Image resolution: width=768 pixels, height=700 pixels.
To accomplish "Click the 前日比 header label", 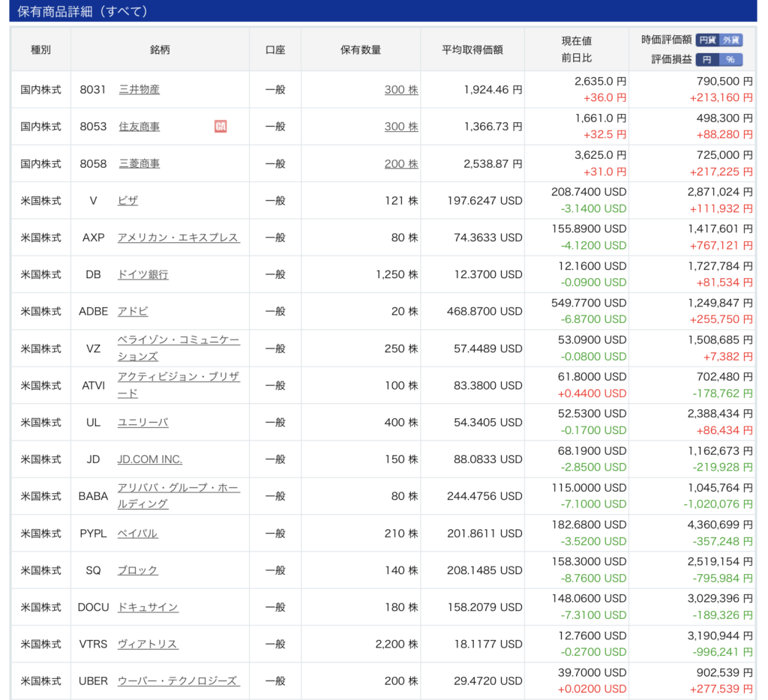I will click(577, 58).
